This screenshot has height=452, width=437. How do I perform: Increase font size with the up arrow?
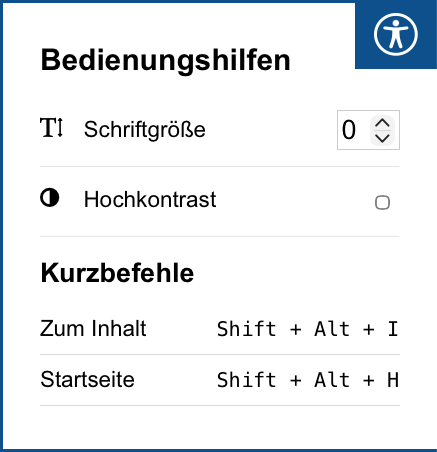coord(382,124)
